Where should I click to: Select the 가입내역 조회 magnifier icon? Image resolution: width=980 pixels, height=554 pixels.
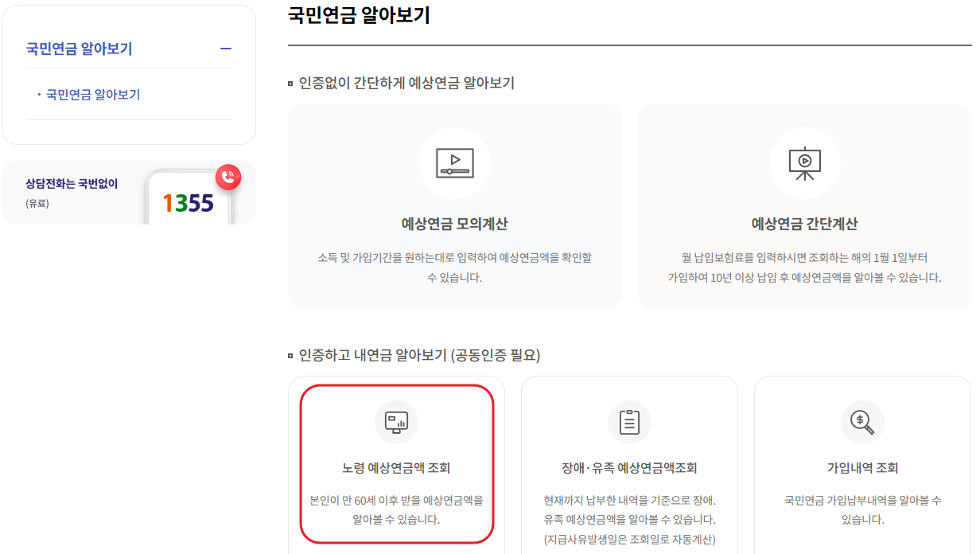[x=861, y=422]
